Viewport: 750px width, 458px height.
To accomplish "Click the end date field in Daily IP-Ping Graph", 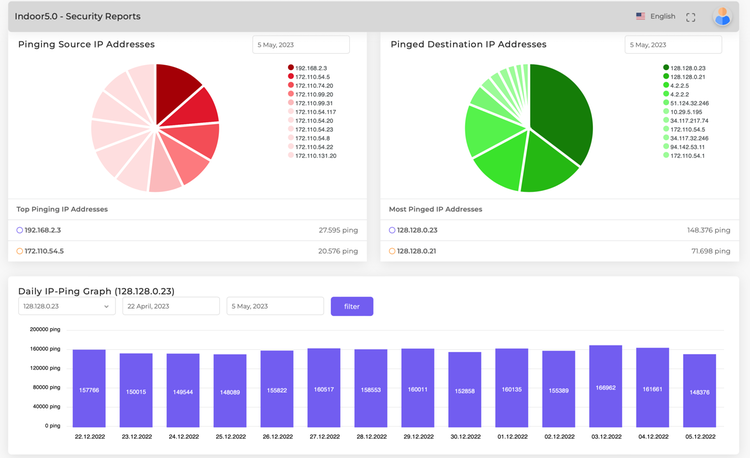I will (x=275, y=306).
